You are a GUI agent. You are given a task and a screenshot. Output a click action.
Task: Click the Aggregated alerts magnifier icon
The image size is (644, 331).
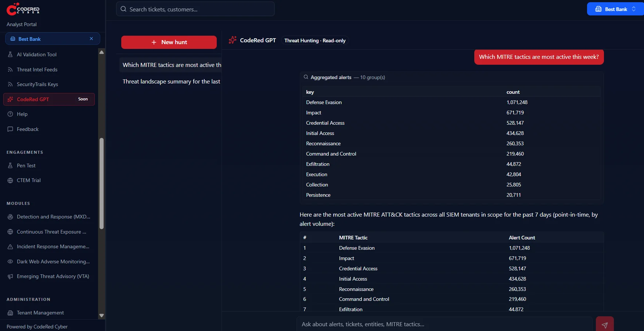coord(306,77)
